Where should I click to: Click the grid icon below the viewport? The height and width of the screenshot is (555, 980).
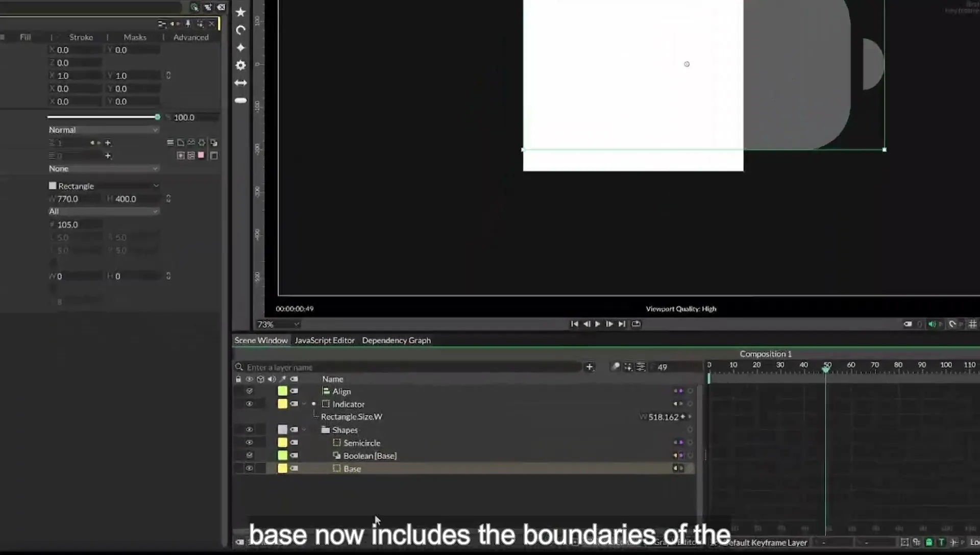[972, 324]
